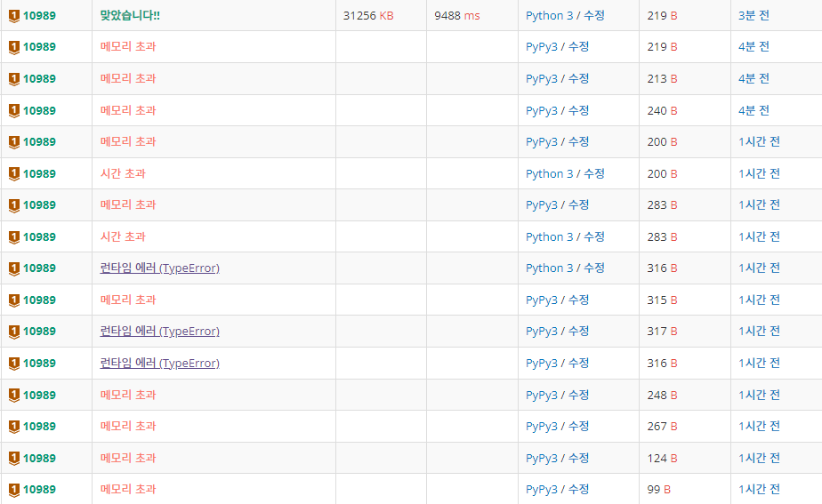
Task: Select the 시간 초과 result in the 200 B row
Action: click(x=123, y=174)
